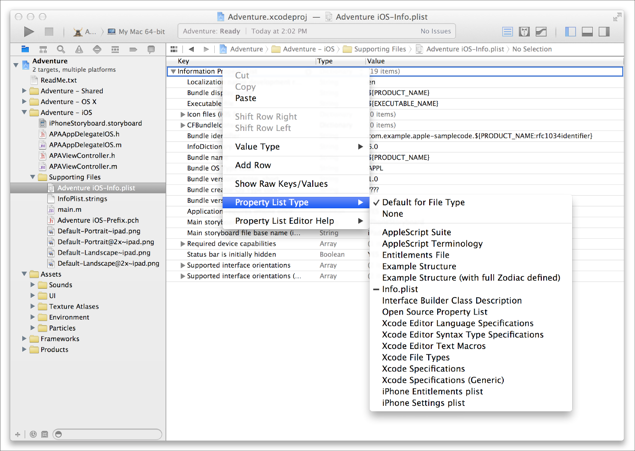Expand the Frameworks group
The height and width of the screenshot is (451, 635).
pyautogui.click(x=24, y=338)
